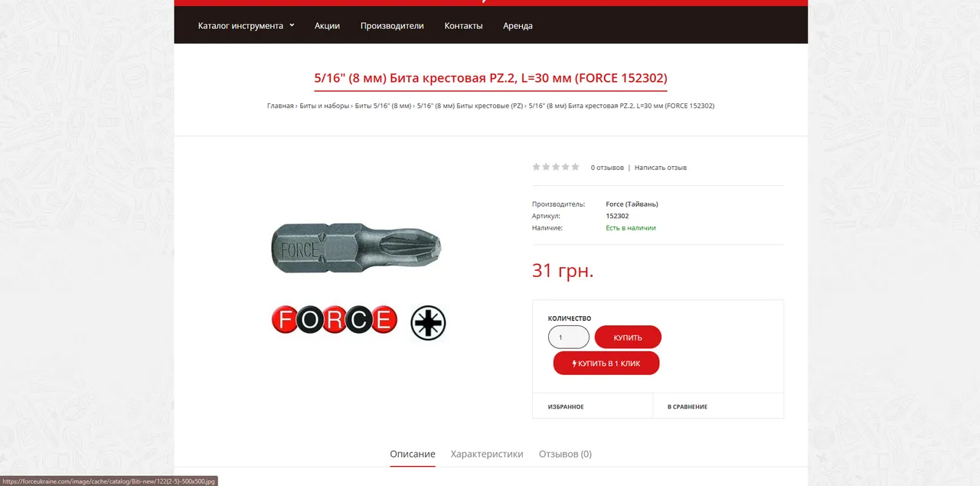
Task: Click the Написать отзыв link
Action: pyautogui.click(x=661, y=168)
